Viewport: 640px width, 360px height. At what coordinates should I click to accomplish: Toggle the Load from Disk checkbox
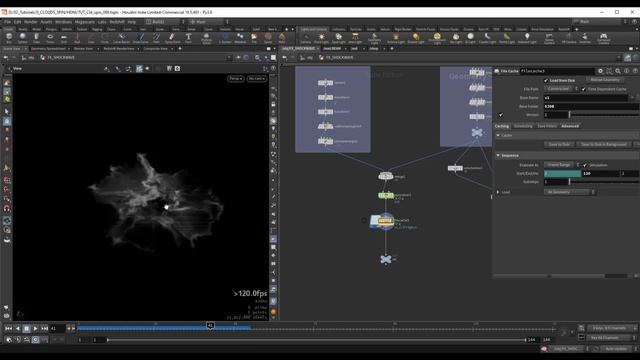546,80
